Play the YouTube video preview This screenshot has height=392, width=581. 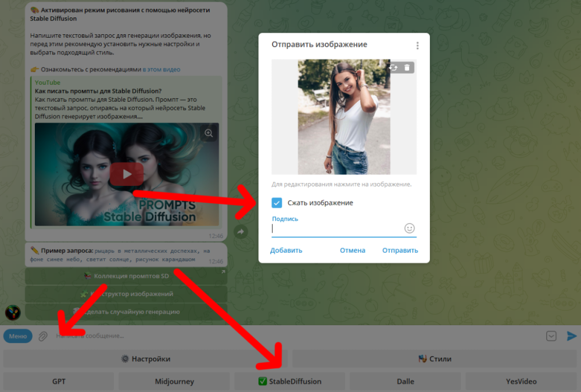tap(127, 174)
